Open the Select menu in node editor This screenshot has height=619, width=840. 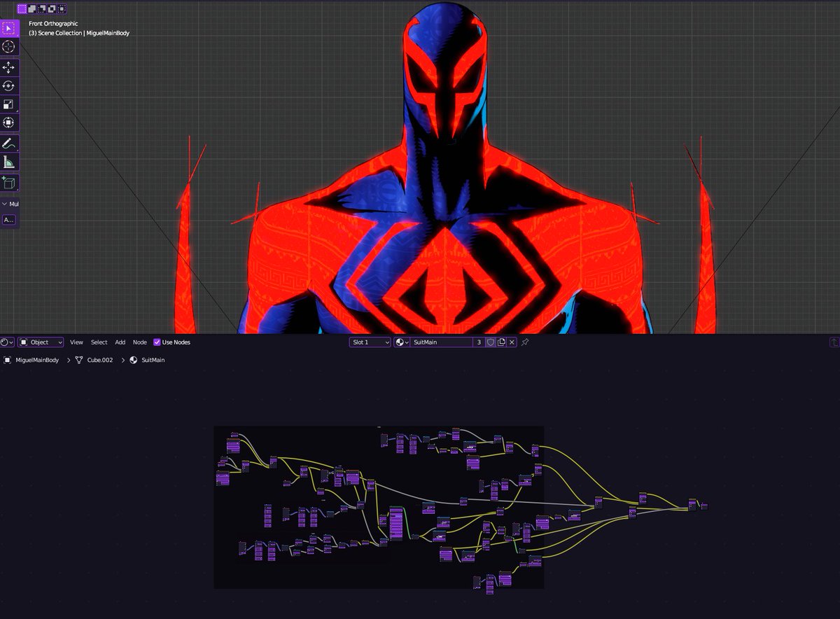pyautogui.click(x=99, y=342)
